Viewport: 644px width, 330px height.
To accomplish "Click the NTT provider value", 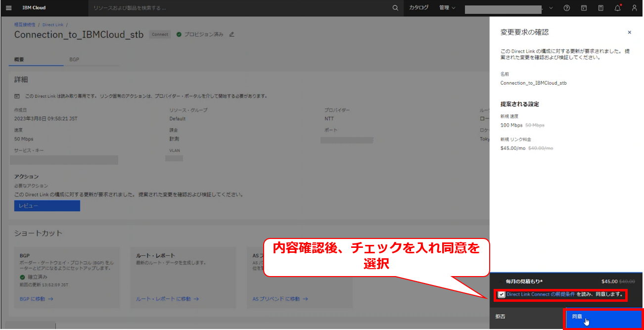I will pyautogui.click(x=329, y=119).
